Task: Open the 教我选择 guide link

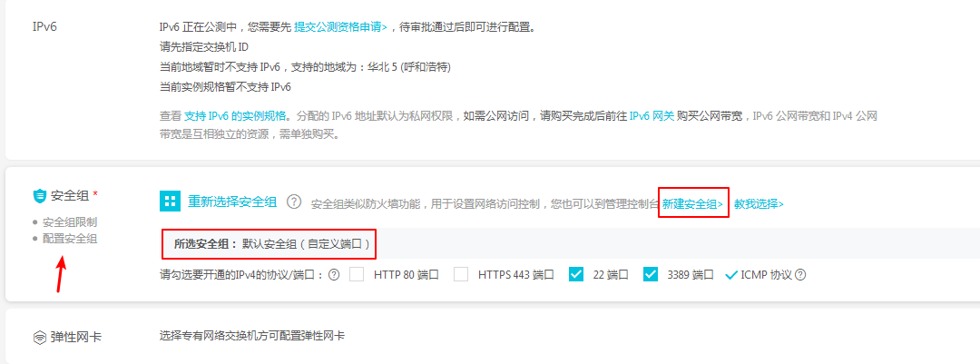Action: click(x=759, y=204)
